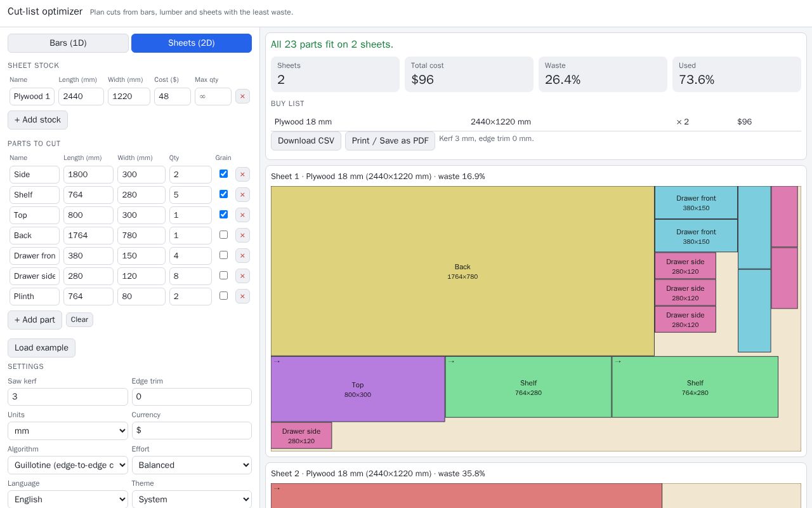Click the Plinth name field

(x=34, y=297)
